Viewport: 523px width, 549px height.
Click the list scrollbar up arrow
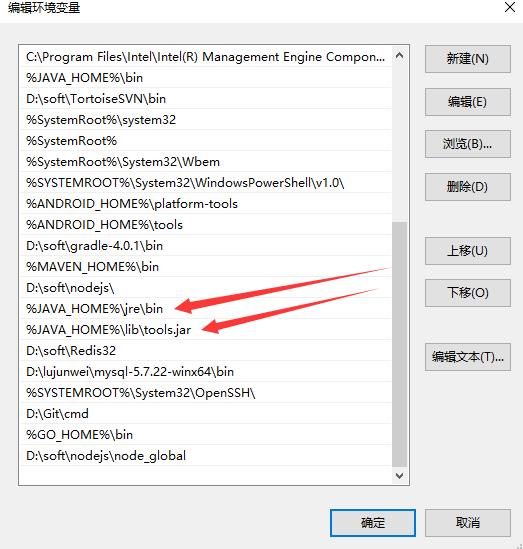(x=399, y=55)
